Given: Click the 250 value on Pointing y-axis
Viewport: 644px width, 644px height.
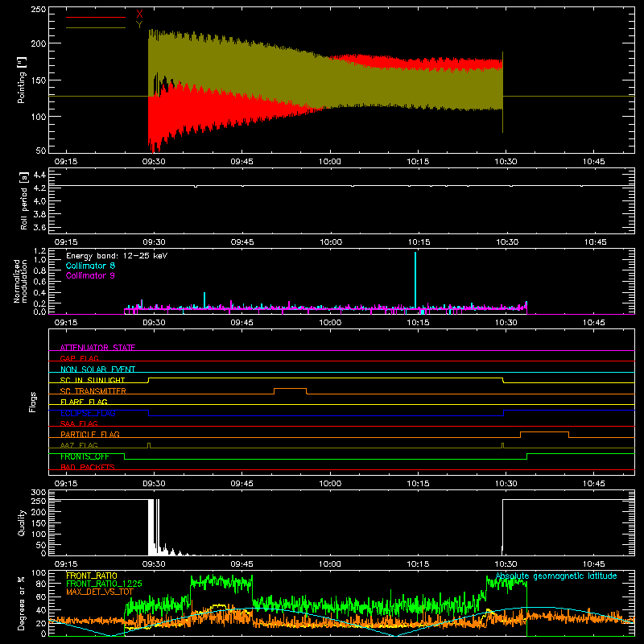Looking at the screenshot, I should pyautogui.click(x=39, y=9).
